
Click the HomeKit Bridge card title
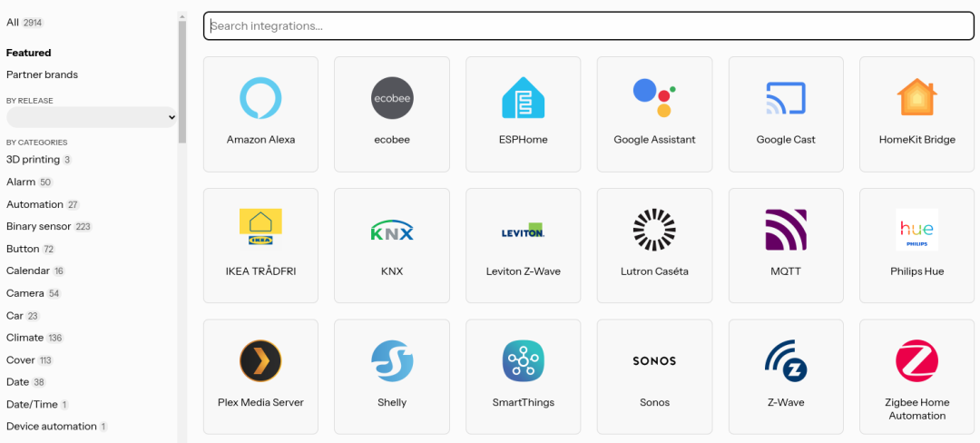916,139
